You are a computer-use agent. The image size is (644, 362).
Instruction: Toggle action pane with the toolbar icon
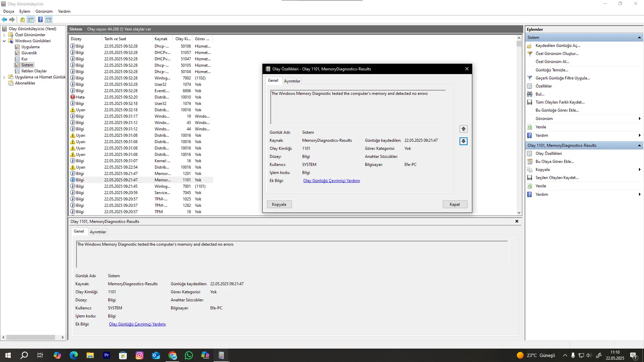(49, 19)
